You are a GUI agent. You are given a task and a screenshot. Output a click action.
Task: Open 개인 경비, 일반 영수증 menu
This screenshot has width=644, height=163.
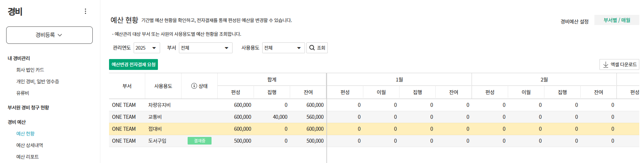(38, 81)
